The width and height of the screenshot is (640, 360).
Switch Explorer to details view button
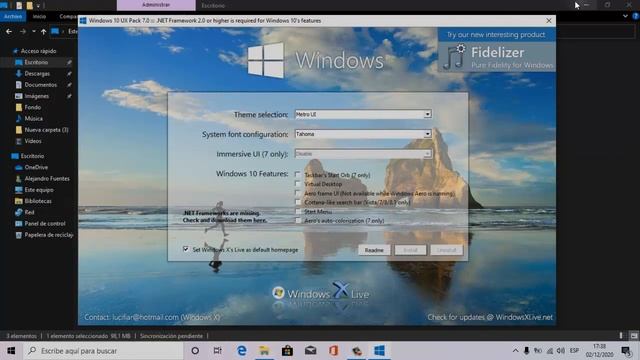[x=621, y=336]
